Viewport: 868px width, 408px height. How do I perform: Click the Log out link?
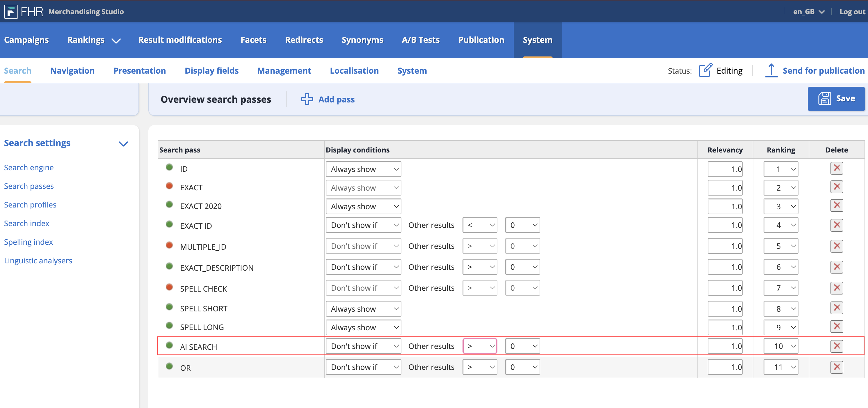[x=852, y=12]
